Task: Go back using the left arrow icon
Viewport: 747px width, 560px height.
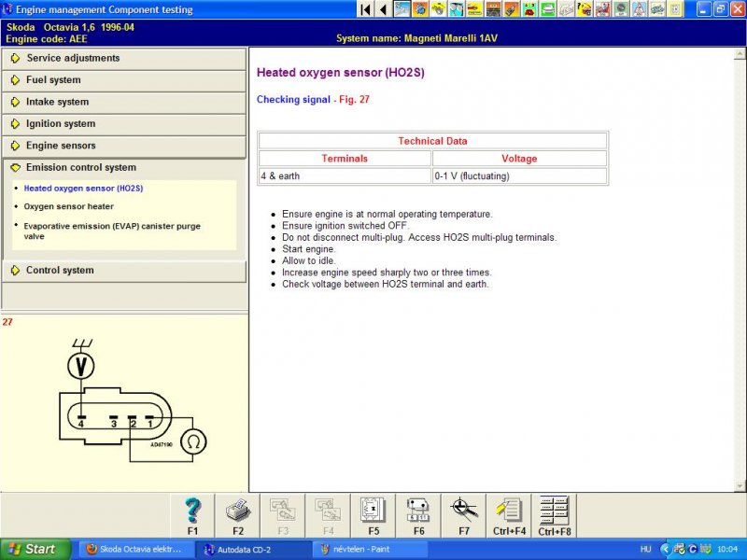Action: pyautogui.click(x=383, y=9)
